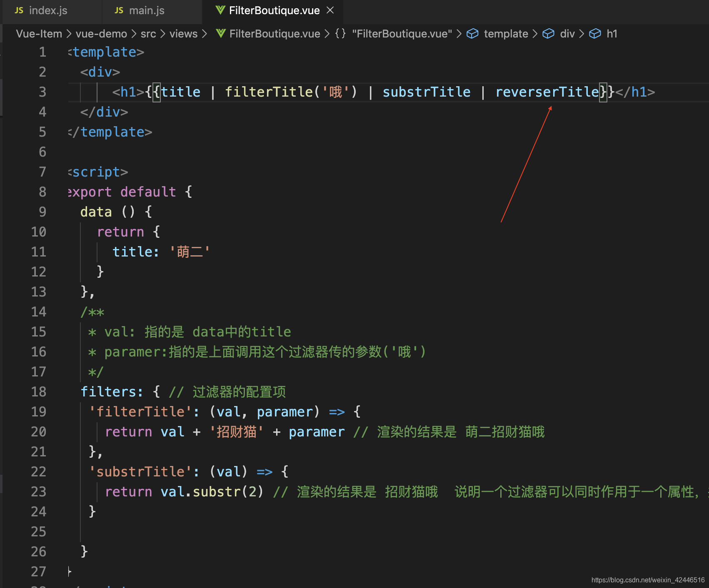Click the cube icon before h1 breadcrumb
Image resolution: width=709 pixels, height=588 pixels.
(595, 33)
